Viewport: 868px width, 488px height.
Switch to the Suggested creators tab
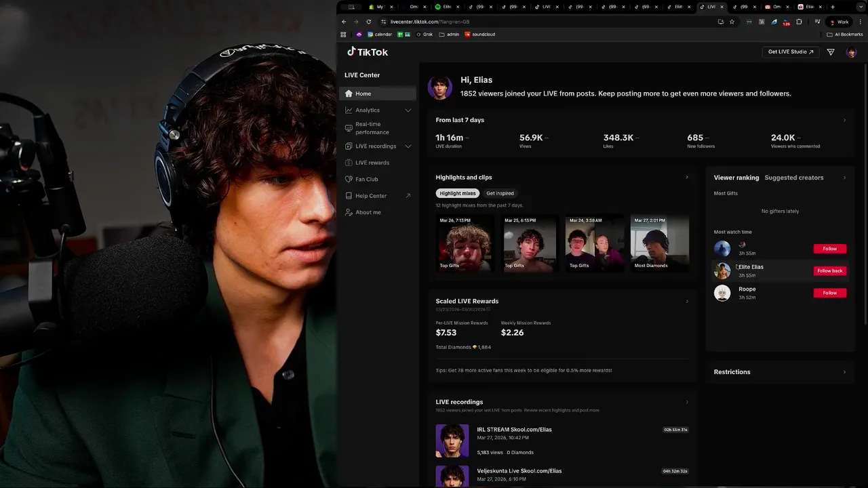point(794,178)
